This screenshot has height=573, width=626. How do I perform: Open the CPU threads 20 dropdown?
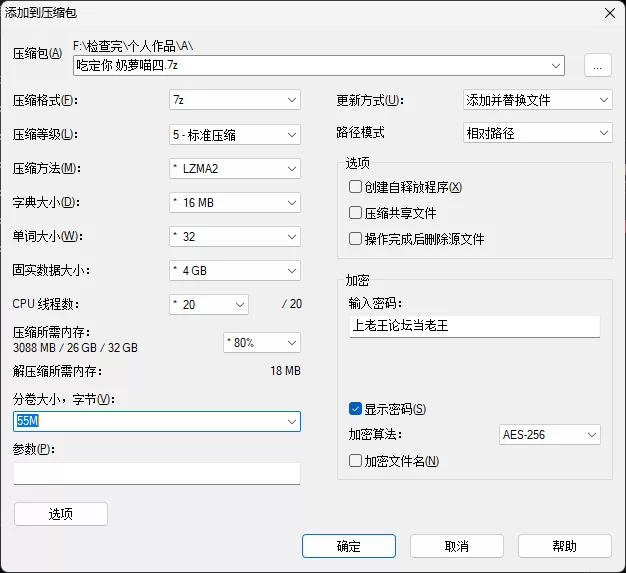(209, 304)
